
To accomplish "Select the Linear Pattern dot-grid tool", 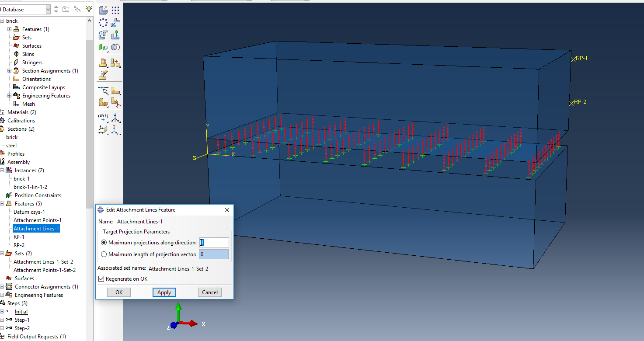I will [x=115, y=10].
